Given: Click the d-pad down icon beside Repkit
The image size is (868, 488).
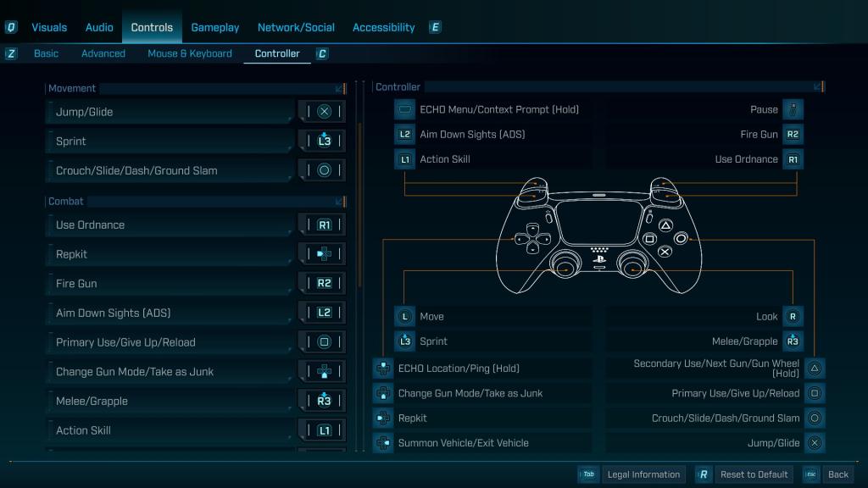Looking at the screenshot, I should (382, 418).
